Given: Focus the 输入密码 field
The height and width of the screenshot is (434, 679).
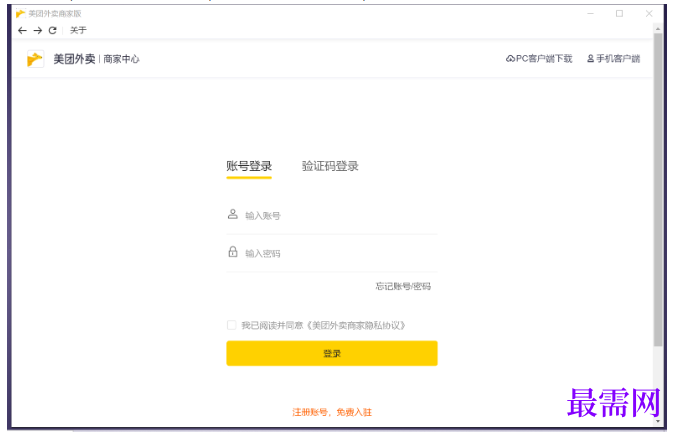Looking at the screenshot, I should (332, 253).
